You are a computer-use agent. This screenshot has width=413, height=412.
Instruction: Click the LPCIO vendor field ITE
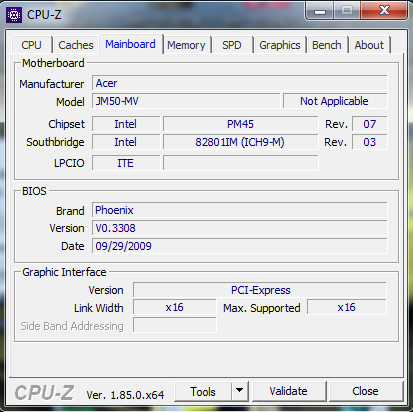pyautogui.click(x=126, y=163)
